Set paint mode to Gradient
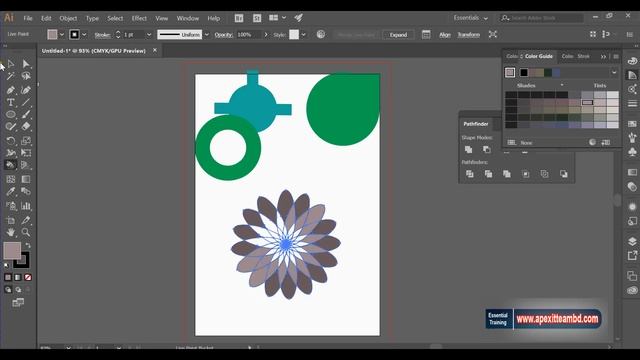640x360 pixels. tap(18, 278)
